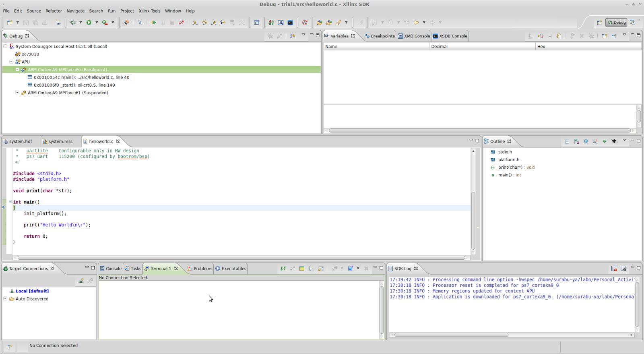Image resolution: width=644 pixels, height=354 pixels.
Task: Click clear log icon in SDK Log
Action: 614,269
